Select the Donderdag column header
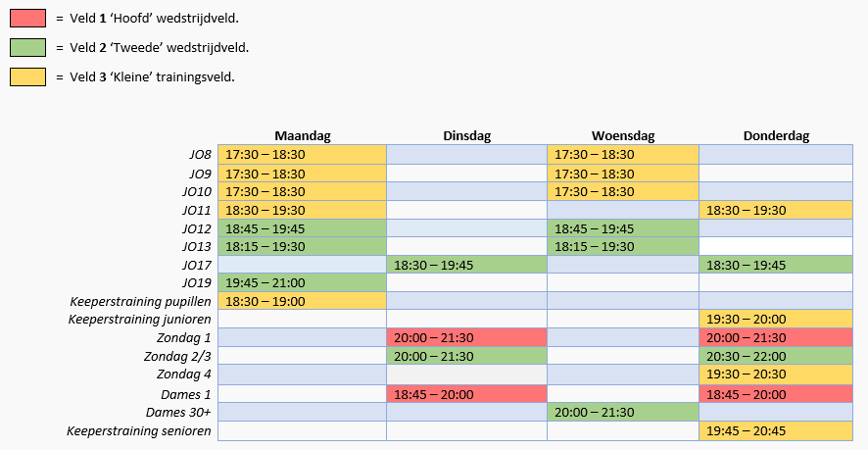The image size is (868, 450). [776, 136]
